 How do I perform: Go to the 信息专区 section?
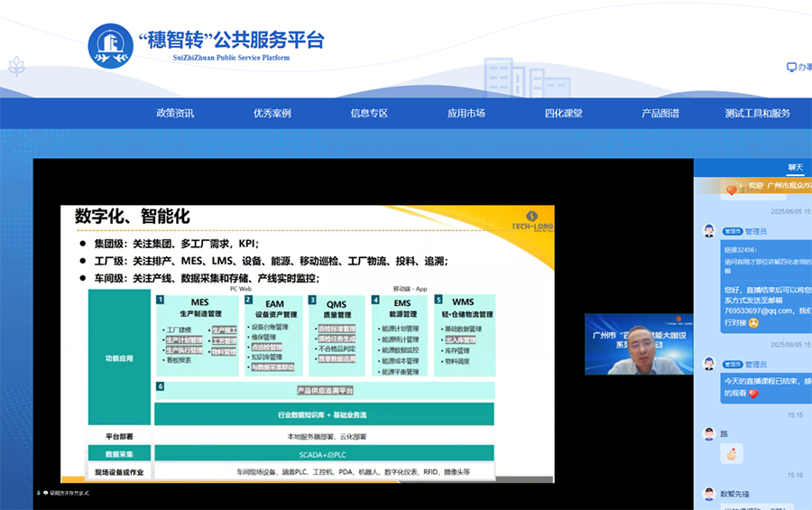pyautogui.click(x=369, y=113)
